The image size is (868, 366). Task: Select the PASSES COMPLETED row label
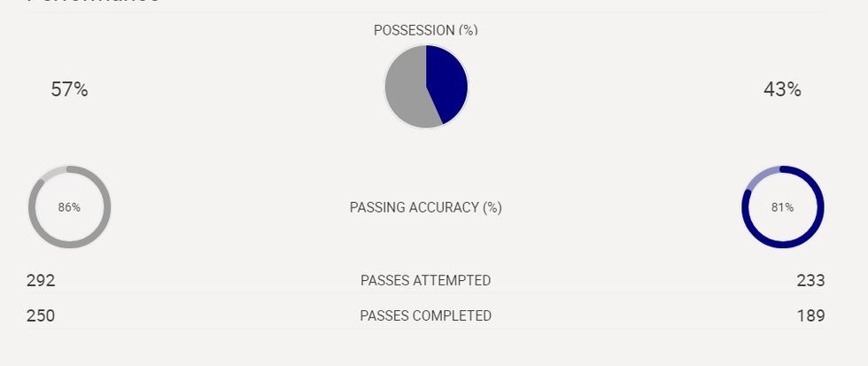[x=425, y=315]
